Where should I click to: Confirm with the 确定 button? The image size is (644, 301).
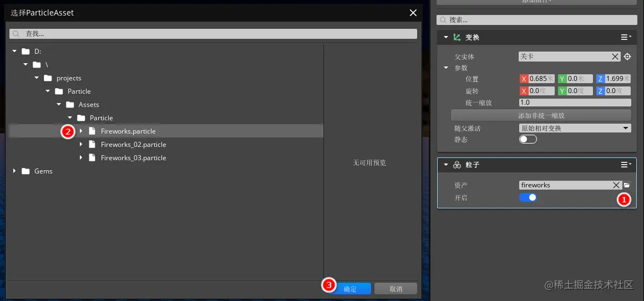click(350, 289)
